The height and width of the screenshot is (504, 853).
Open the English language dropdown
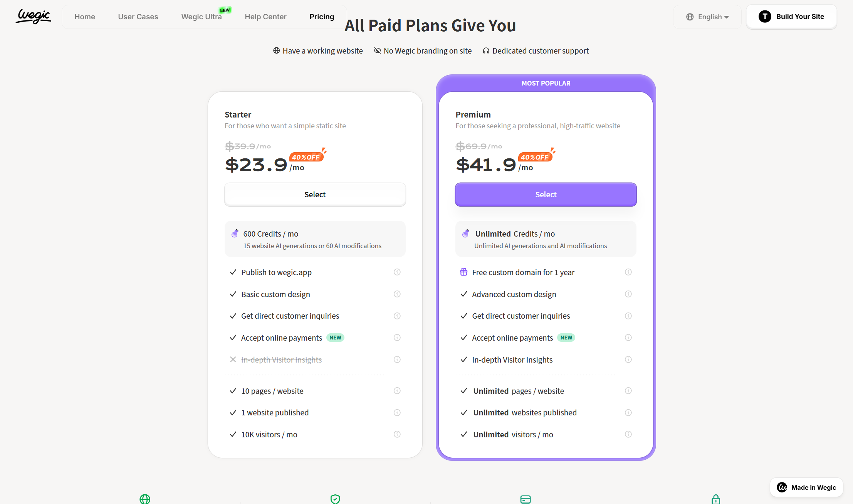pyautogui.click(x=707, y=17)
